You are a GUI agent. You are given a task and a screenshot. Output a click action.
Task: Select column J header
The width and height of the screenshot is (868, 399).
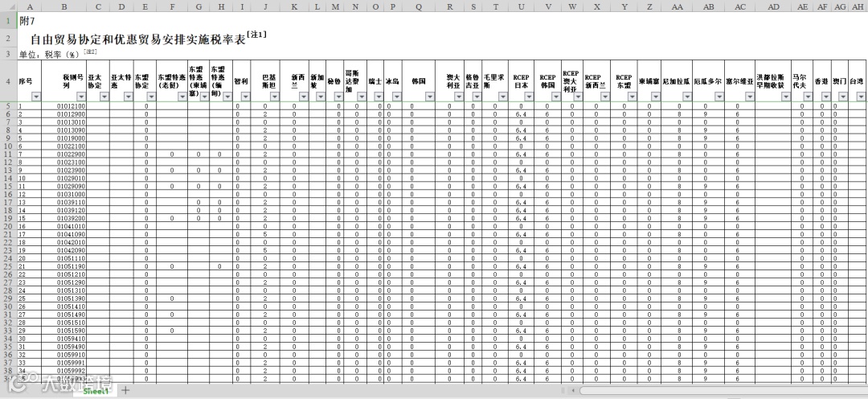pos(266,6)
